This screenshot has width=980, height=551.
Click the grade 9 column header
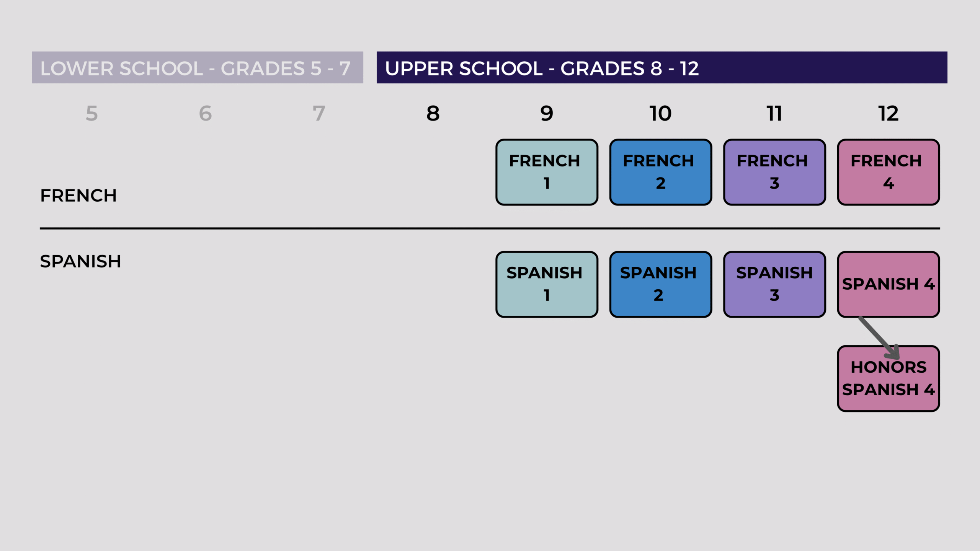(547, 114)
